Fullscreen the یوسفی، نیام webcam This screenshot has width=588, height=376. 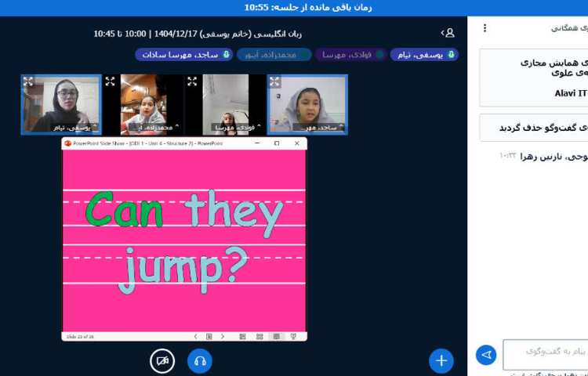coord(28,81)
